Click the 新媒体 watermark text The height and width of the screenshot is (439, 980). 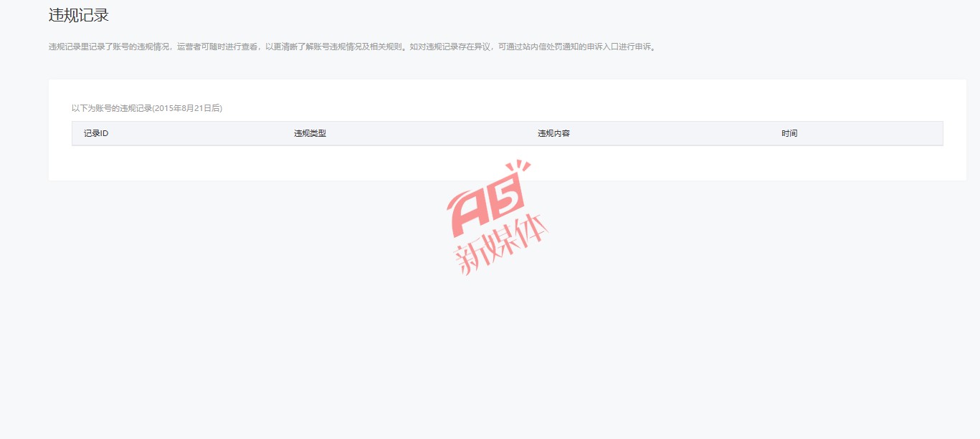(x=500, y=248)
